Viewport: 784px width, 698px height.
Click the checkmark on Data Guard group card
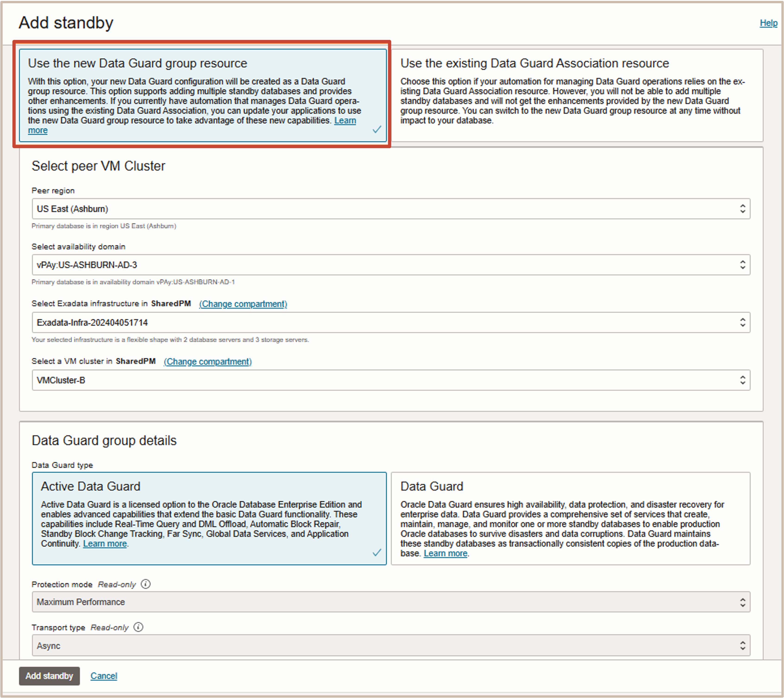click(x=377, y=130)
